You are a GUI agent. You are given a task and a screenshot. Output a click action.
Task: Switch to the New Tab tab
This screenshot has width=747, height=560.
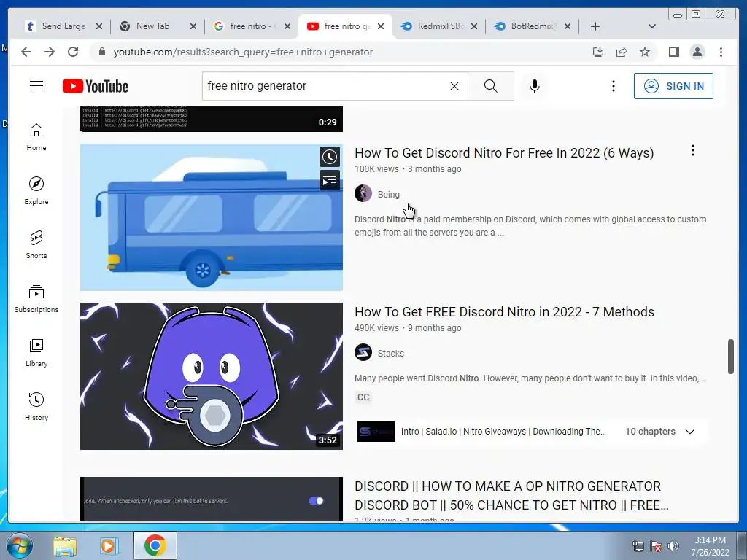point(152,26)
